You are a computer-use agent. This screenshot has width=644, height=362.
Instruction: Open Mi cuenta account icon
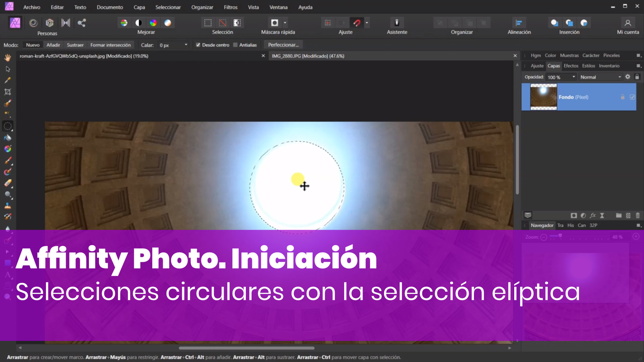(628, 23)
